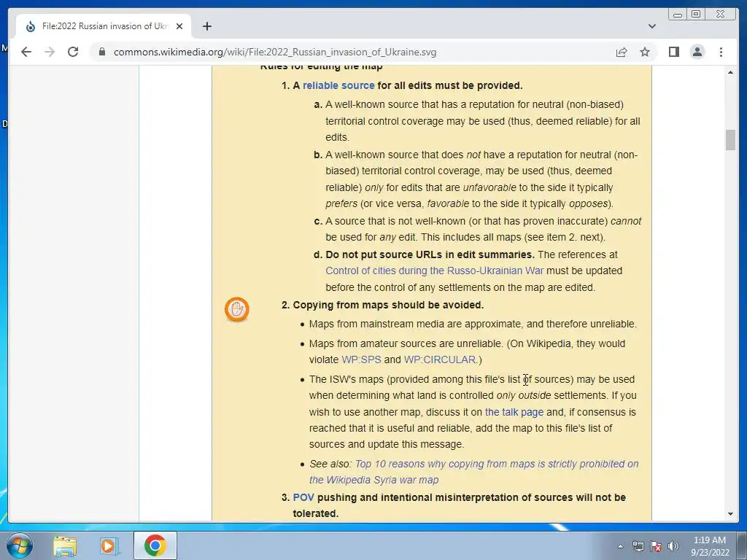
Task: Go back to the previous page
Action: point(26,52)
